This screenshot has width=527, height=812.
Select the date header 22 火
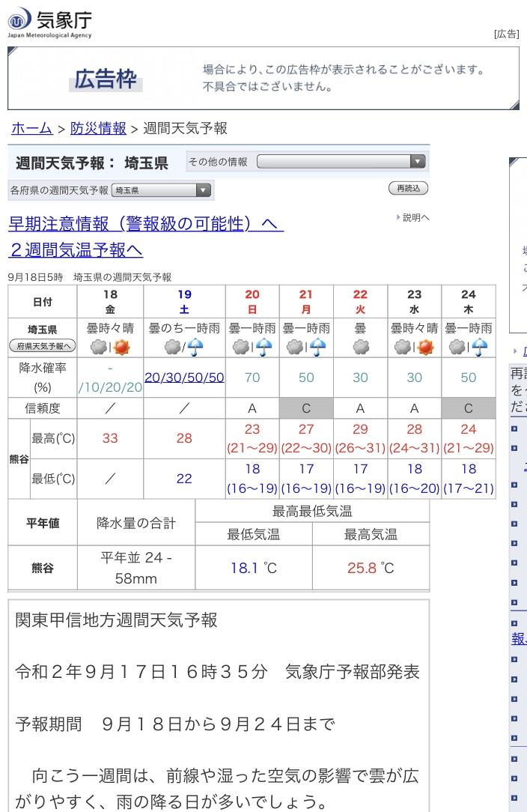(361, 301)
